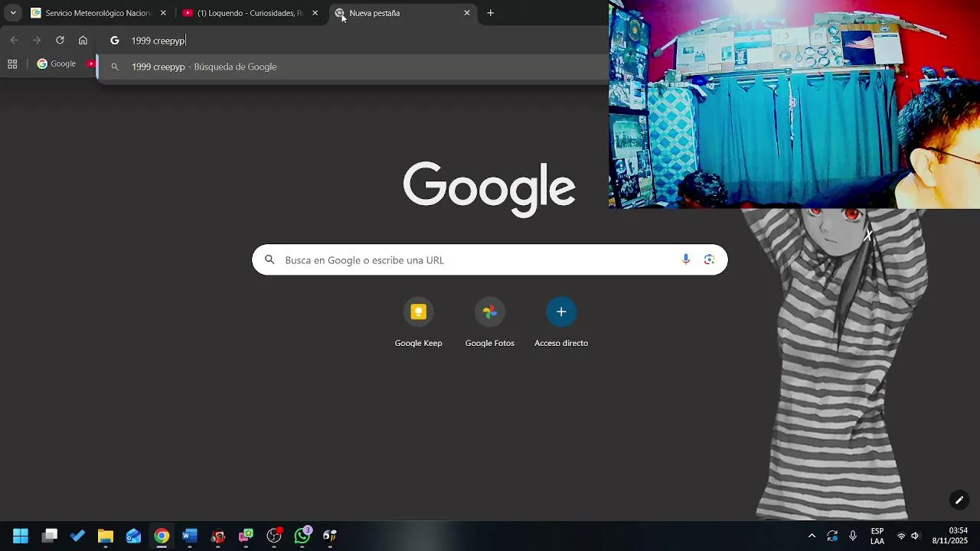Screen dimensions: 980x551
Task: Close the Nueva pestaña tab
Action: point(467,13)
